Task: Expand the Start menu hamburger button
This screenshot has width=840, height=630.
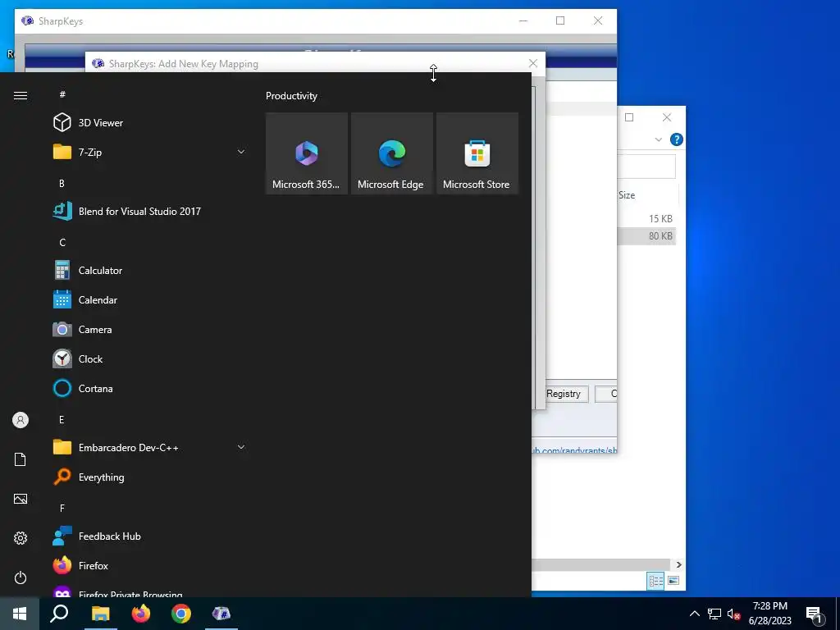Action: (21, 95)
